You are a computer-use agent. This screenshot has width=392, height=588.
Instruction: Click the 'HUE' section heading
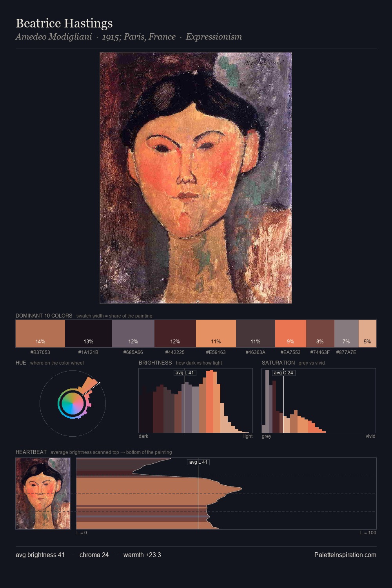pos(21,363)
